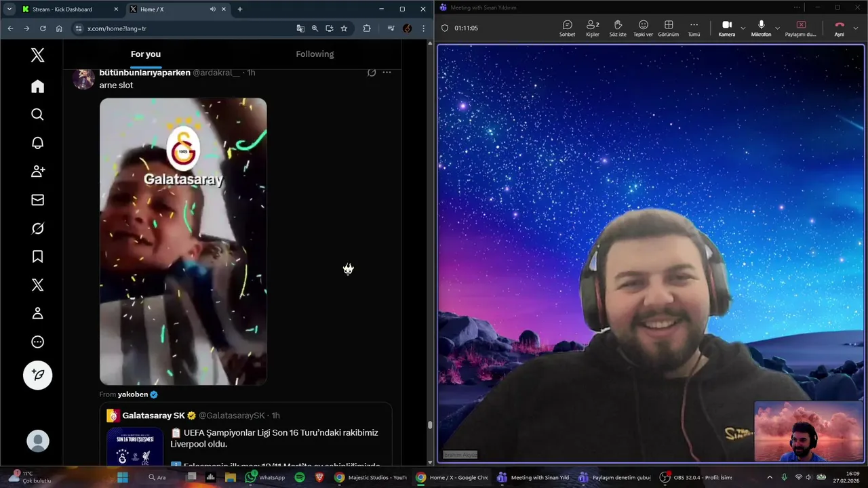Raise hand with Söz iste
The width and height of the screenshot is (868, 488).
pos(618,28)
